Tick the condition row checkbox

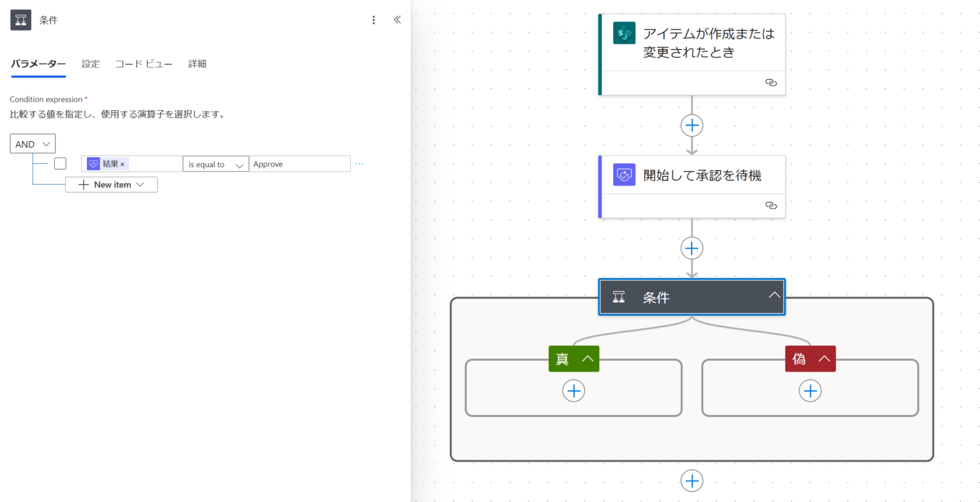coord(60,164)
